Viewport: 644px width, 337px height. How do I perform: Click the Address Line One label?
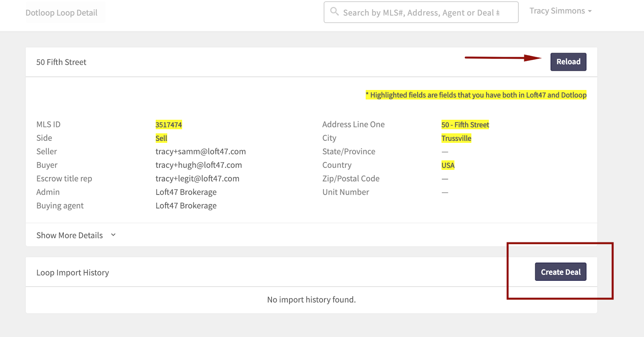click(353, 125)
